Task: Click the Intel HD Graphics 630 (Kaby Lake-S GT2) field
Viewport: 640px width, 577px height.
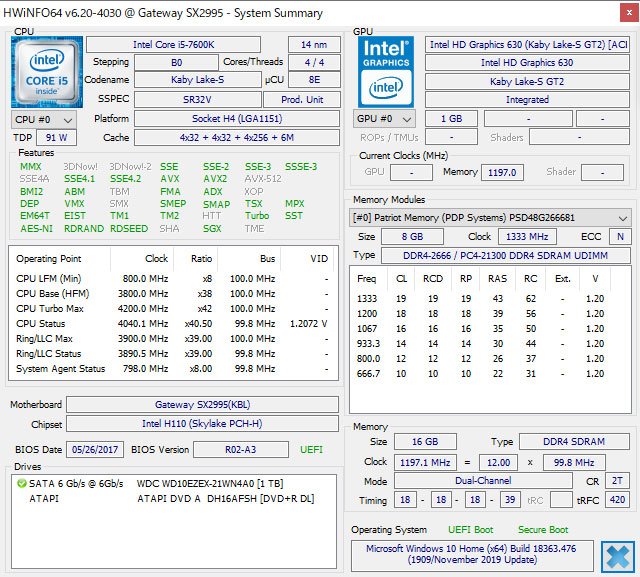Action: 527,44
